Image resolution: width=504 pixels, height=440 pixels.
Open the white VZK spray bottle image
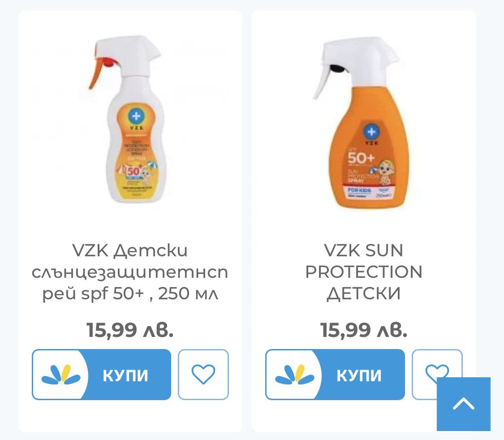tap(130, 119)
